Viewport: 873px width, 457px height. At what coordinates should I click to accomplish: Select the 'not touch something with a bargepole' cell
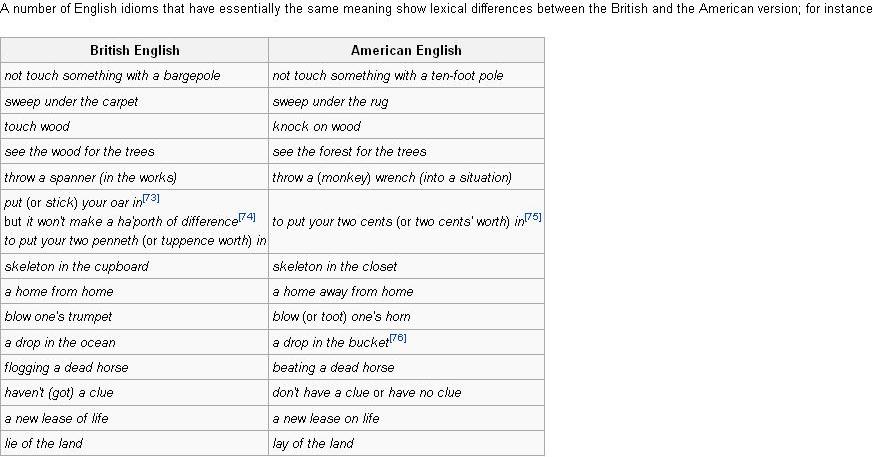(135, 75)
